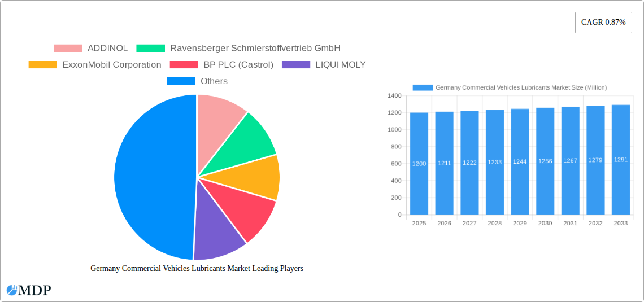Click the Others legend label
The height and width of the screenshot is (302, 644).
[214, 81]
